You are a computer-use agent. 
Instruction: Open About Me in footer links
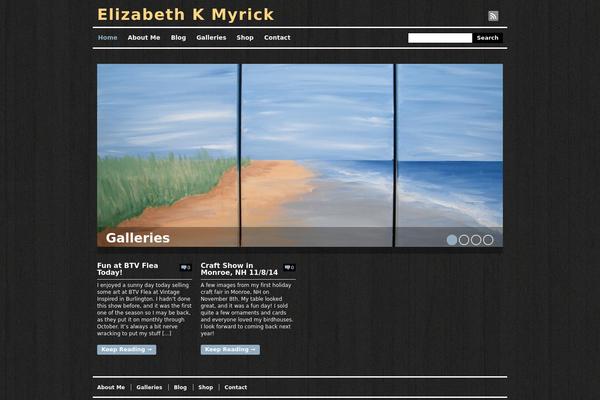111,387
